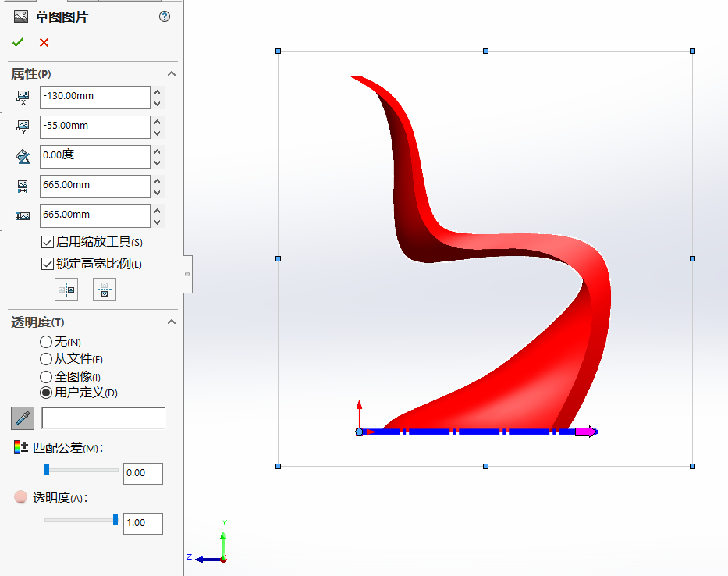
Task: Increase the 0.00度 rotation angle
Action: pyautogui.click(x=158, y=151)
